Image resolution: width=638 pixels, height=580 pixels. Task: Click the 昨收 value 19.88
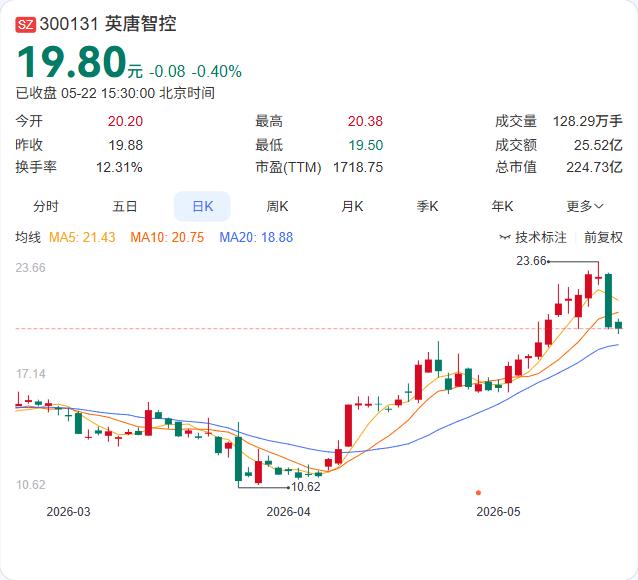coord(126,145)
